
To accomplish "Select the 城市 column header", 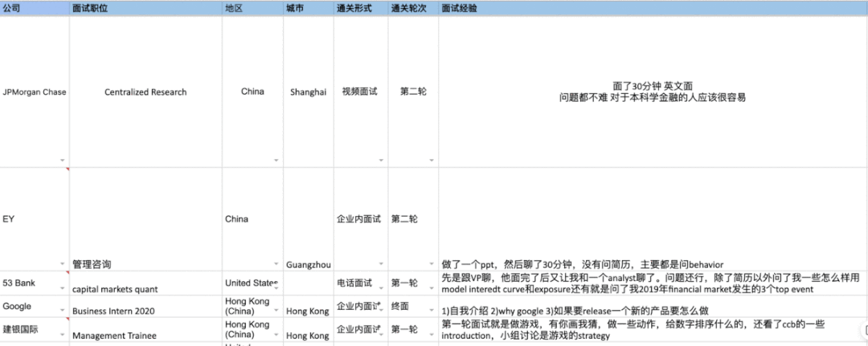I will (309, 9).
